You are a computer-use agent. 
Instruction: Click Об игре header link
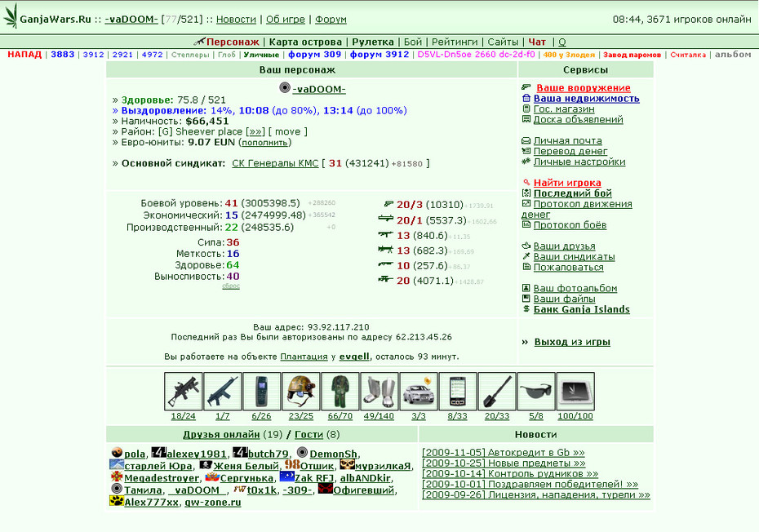pyautogui.click(x=286, y=20)
